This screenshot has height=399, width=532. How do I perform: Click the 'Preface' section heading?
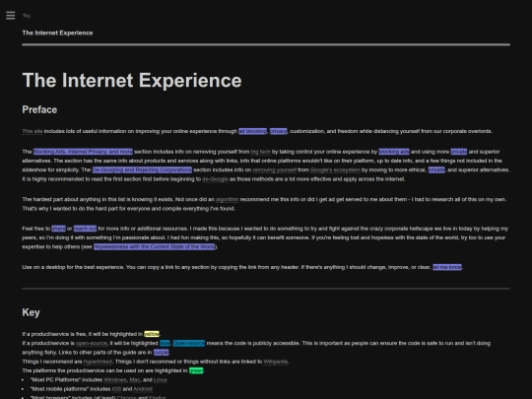pyautogui.click(x=39, y=109)
